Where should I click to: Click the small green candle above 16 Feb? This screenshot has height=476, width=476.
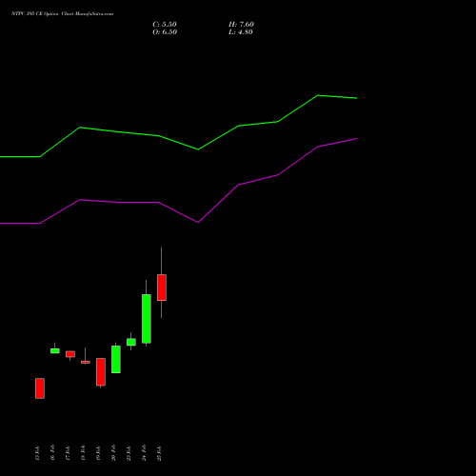tap(55, 350)
